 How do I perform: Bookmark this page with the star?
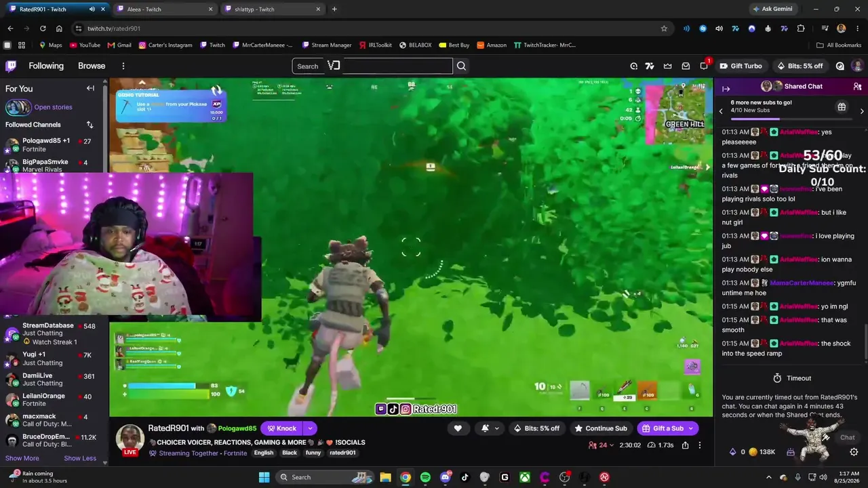pos(664,28)
